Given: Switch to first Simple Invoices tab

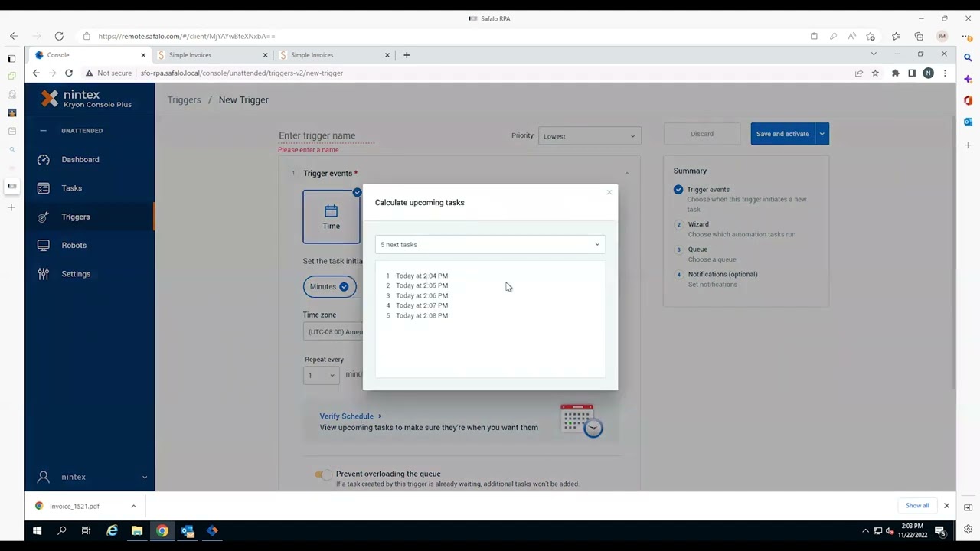Looking at the screenshot, I should click(212, 55).
